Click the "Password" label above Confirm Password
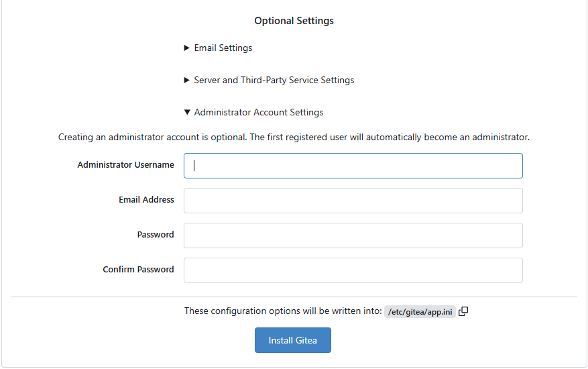 pyautogui.click(x=156, y=235)
